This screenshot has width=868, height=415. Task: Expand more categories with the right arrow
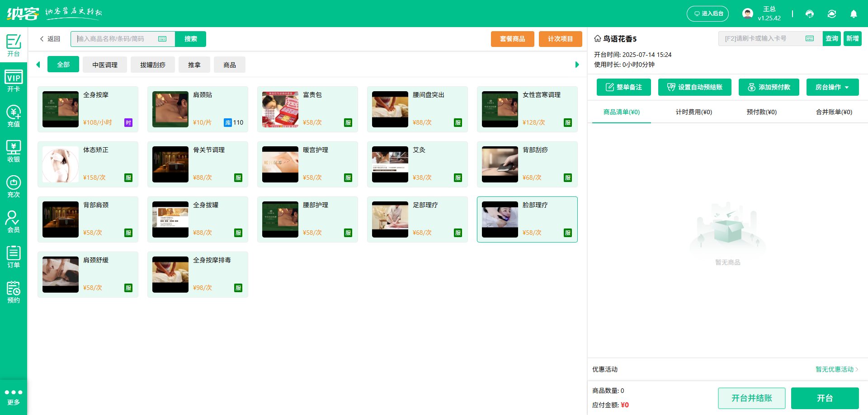point(577,65)
